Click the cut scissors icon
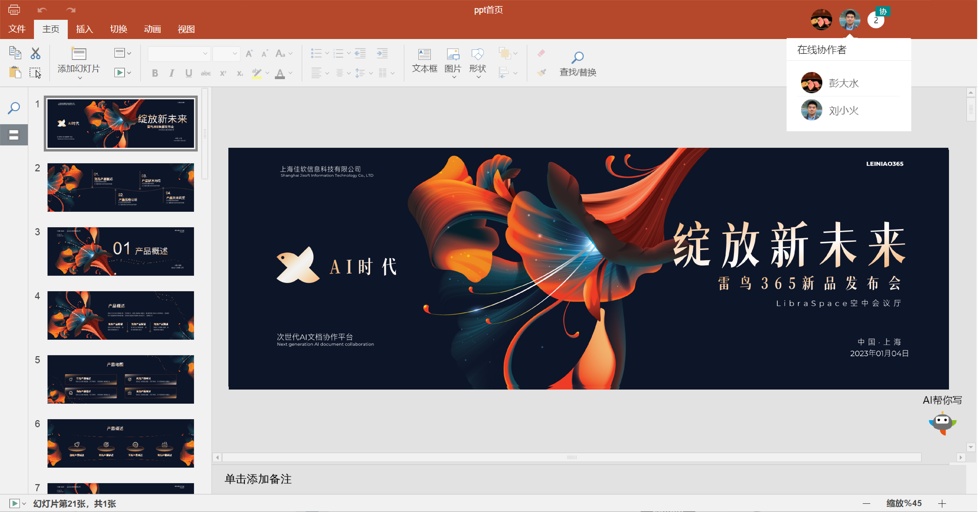The image size is (980, 512). click(35, 53)
